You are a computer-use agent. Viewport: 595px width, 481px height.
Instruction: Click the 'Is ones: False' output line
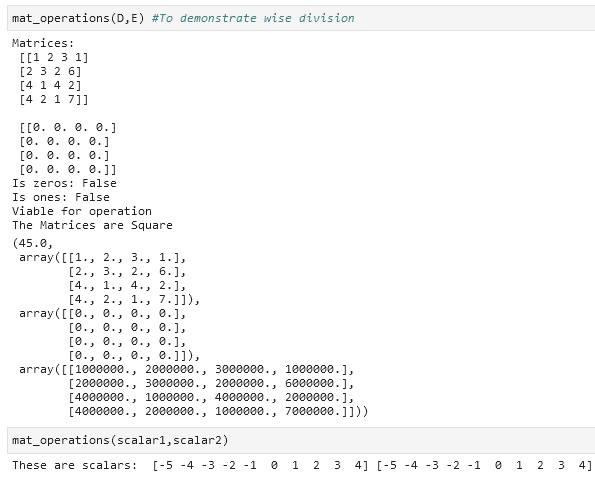61,197
